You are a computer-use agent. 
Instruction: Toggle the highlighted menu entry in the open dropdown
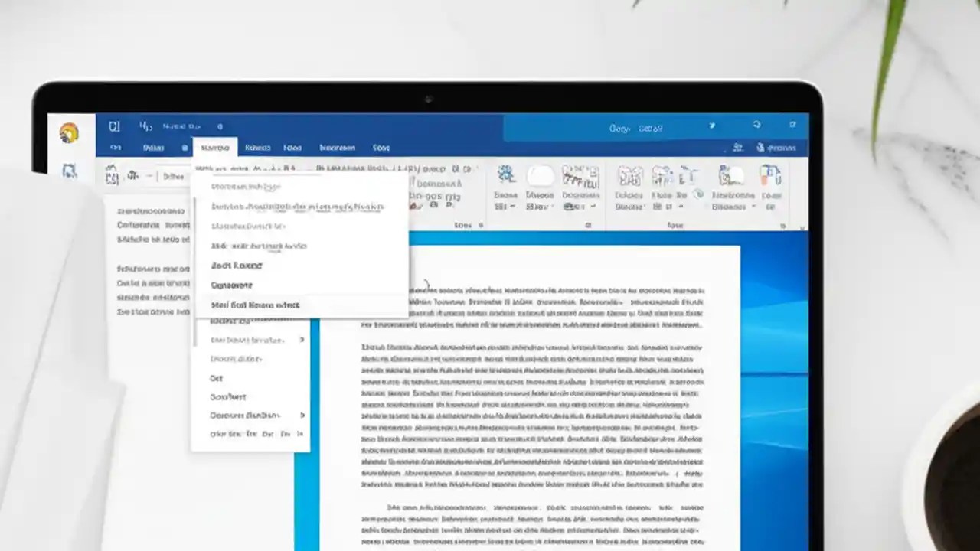(x=260, y=305)
